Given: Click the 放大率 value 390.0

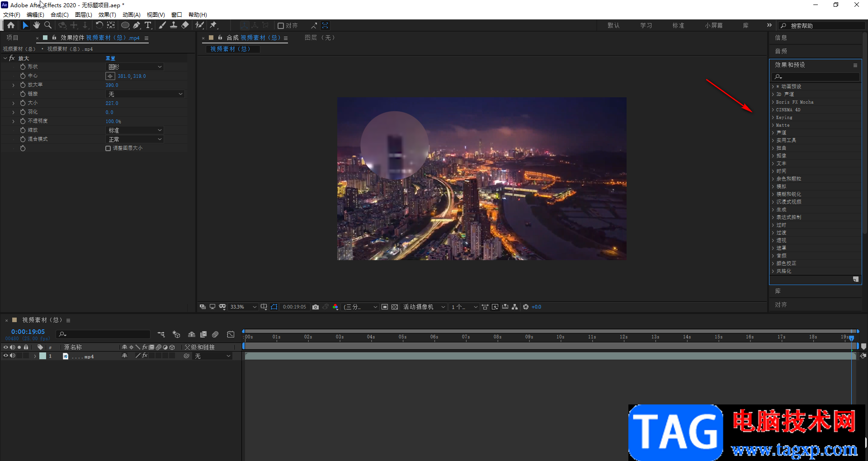Looking at the screenshot, I should coord(112,85).
